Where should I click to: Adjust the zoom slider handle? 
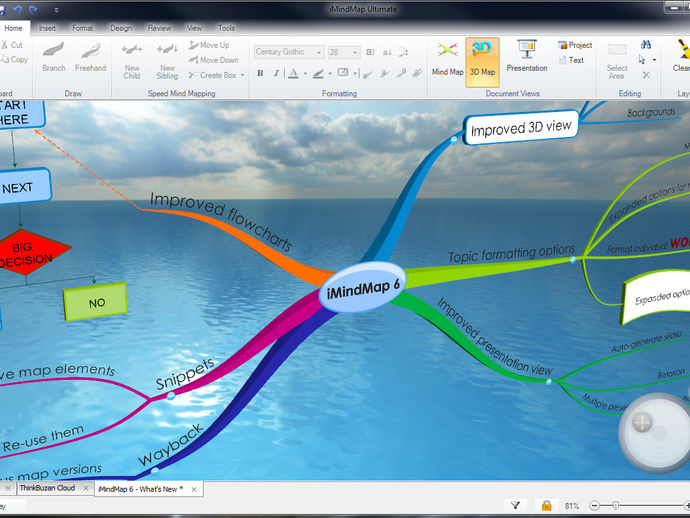tap(616, 506)
